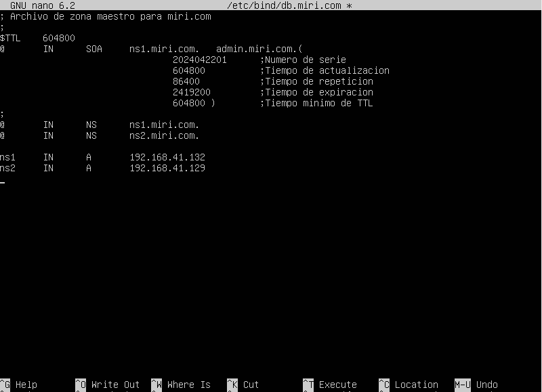The image size is (542, 392).
Task: Click the ^C Location shortcut
Action: 409,385
